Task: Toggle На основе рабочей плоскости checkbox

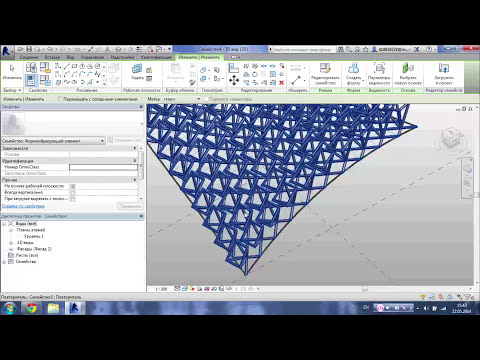Action: pos(73,186)
